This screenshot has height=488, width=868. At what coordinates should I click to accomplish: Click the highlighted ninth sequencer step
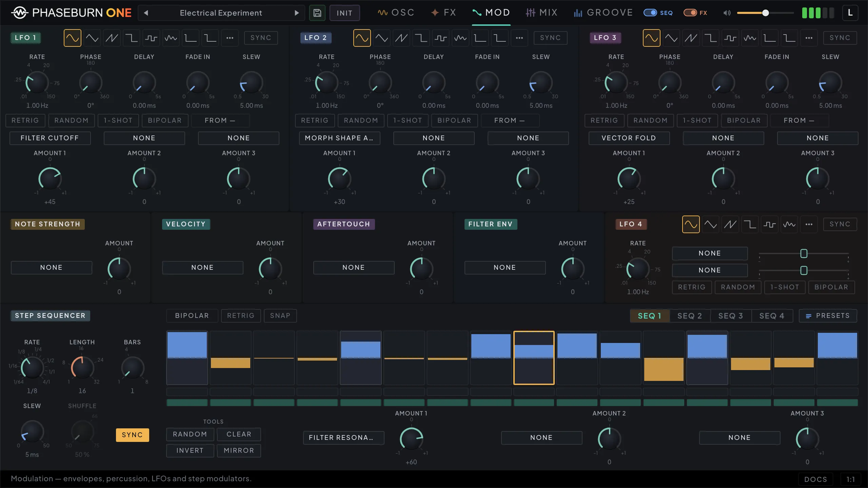pos(534,358)
